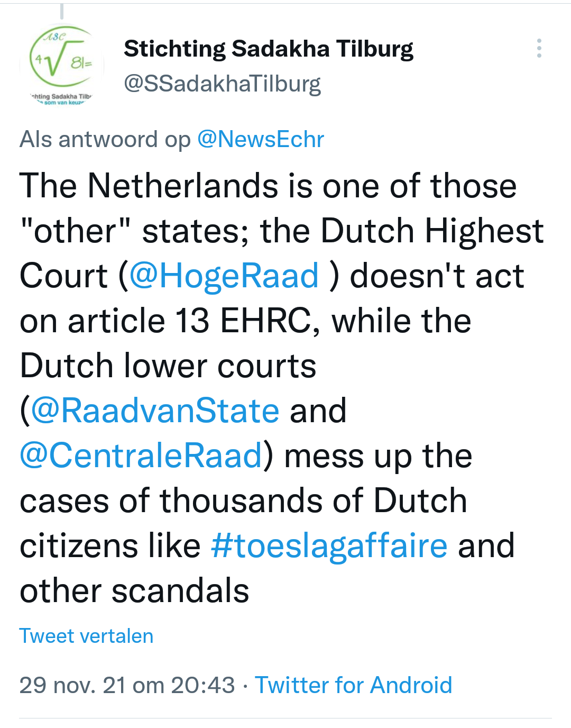The image size is (571, 728).
Task: Open the Twitter for Android source link
Action: [x=353, y=685]
